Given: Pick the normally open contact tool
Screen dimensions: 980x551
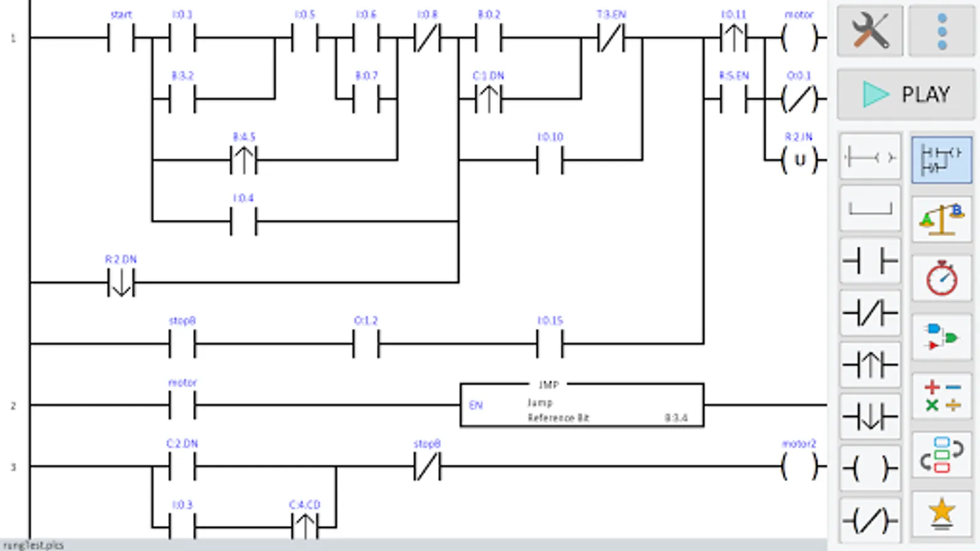Looking at the screenshot, I should [870, 261].
